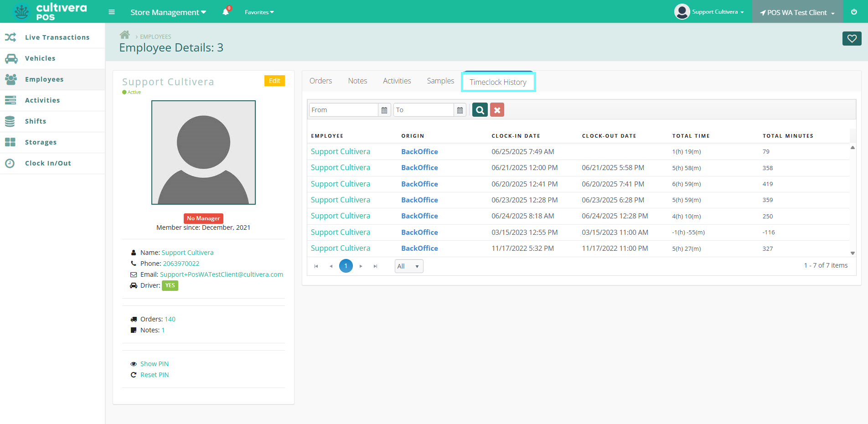Click the Support Cultivera user avatar

[x=682, y=12]
